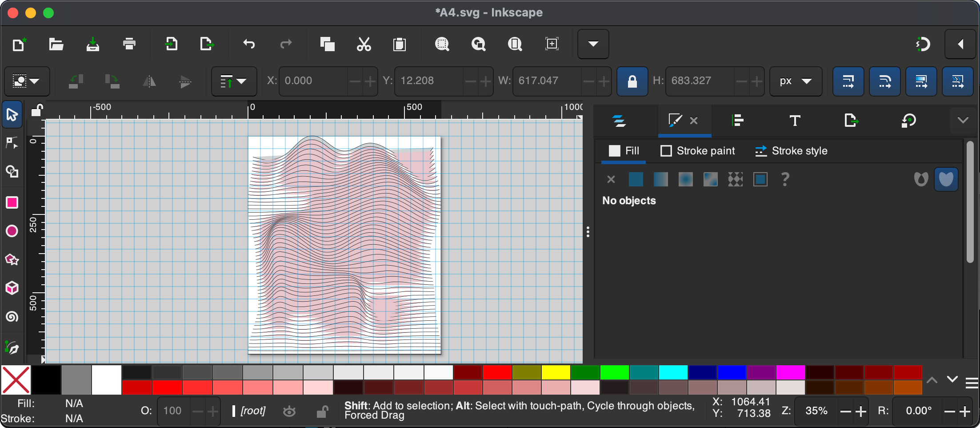980x428 pixels.
Task: Select the Rectangle tool
Action: pyautogui.click(x=12, y=203)
